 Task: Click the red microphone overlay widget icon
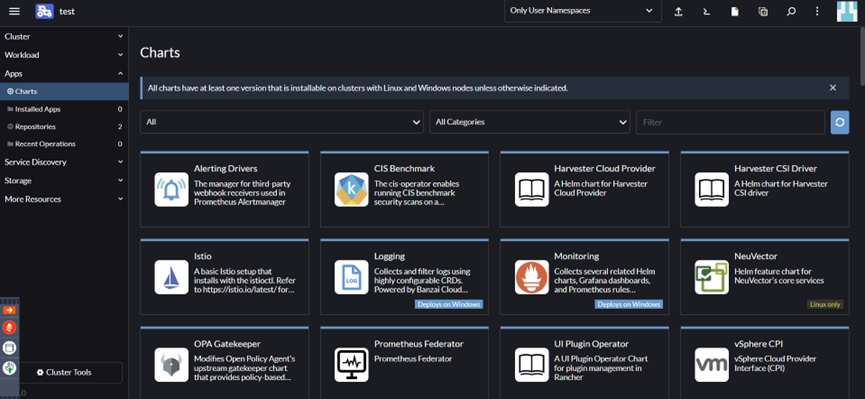(9, 328)
